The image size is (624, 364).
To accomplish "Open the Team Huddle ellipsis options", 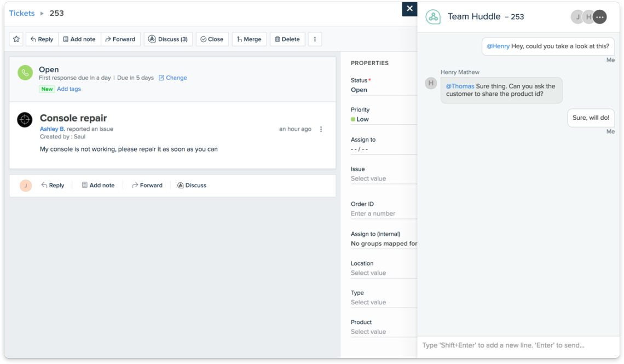I will (599, 17).
